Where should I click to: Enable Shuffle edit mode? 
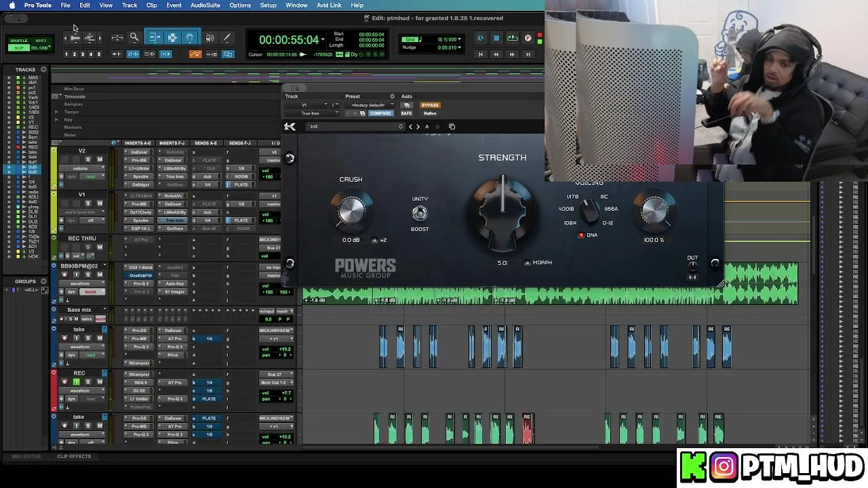pyautogui.click(x=19, y=41)
